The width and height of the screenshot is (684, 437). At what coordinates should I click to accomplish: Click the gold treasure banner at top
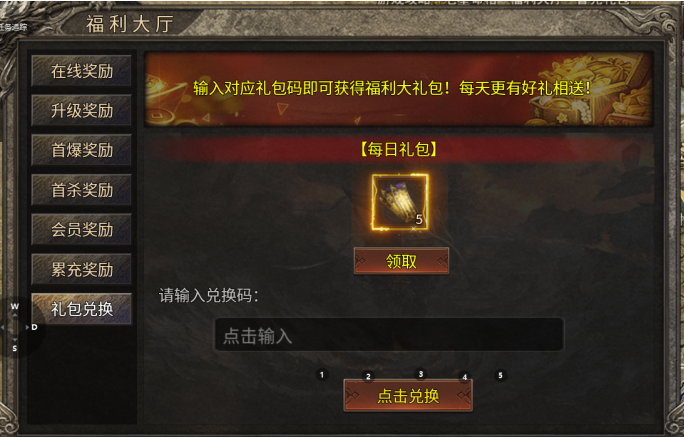point(399,89)
